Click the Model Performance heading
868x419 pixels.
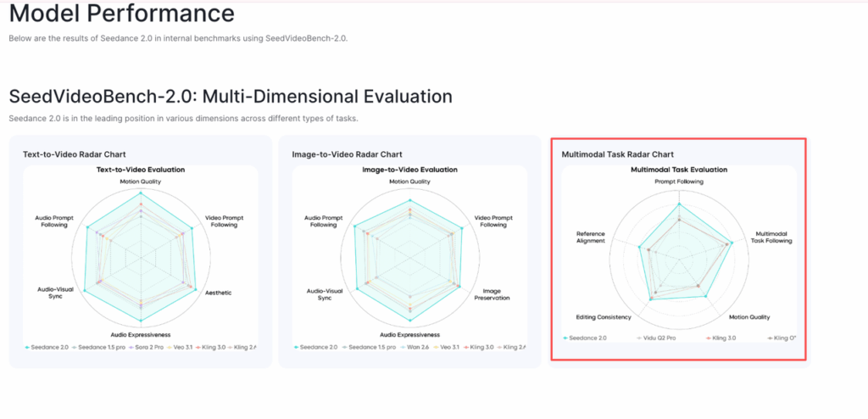coord(121,14)
